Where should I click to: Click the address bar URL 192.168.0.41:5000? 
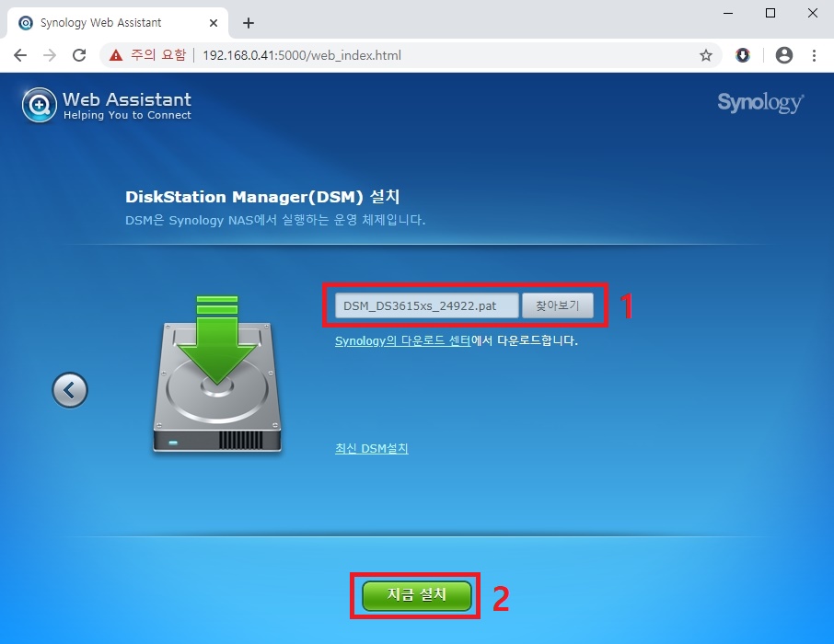tap(302, 55)
